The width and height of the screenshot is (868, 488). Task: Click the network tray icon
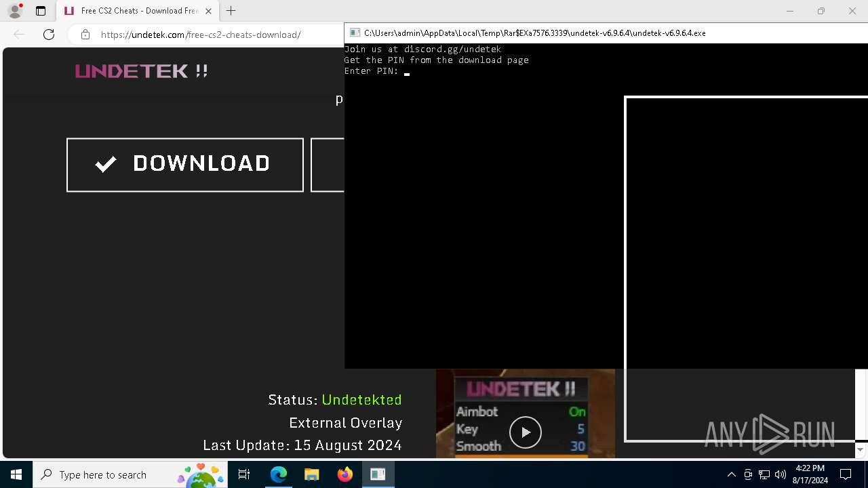764,474
